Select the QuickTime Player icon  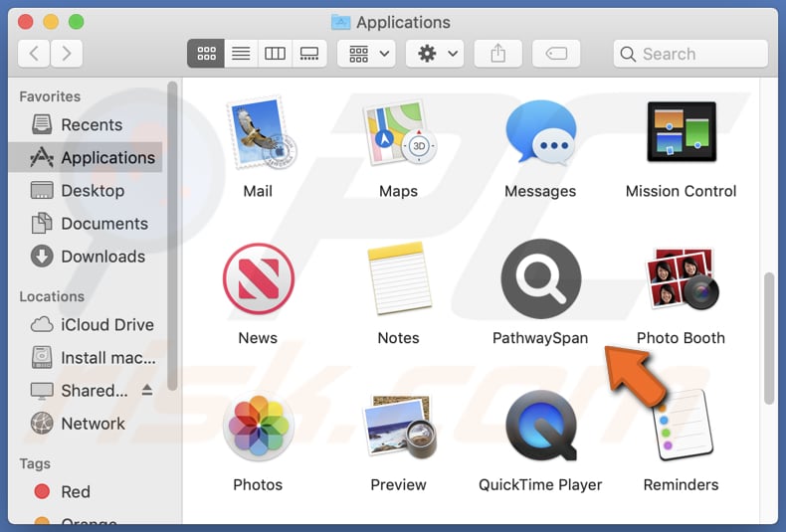pyautogui.click(x=541, y=426)
